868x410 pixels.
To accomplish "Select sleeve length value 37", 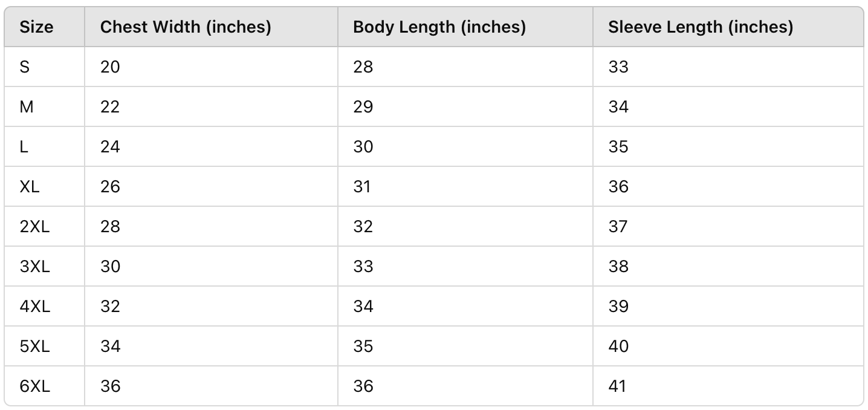I will (618, 227).
